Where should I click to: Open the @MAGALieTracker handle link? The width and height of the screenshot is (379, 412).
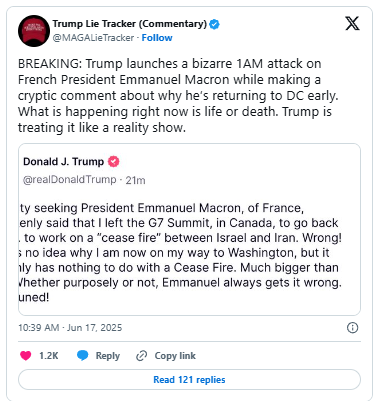(93, 38)
